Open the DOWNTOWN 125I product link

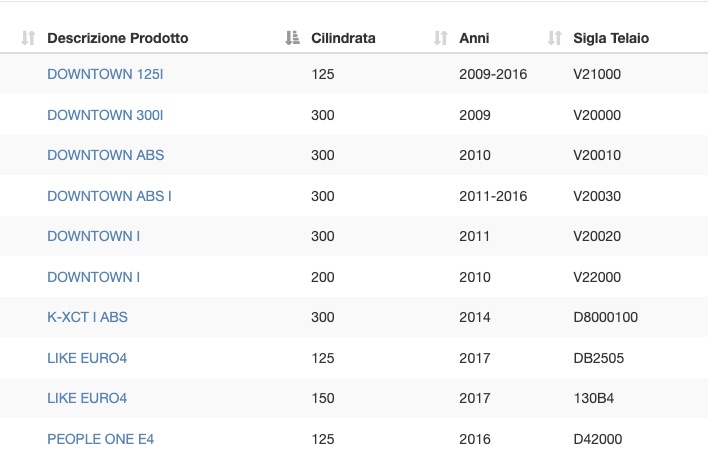pyautogui.click(x=105, y=74)
